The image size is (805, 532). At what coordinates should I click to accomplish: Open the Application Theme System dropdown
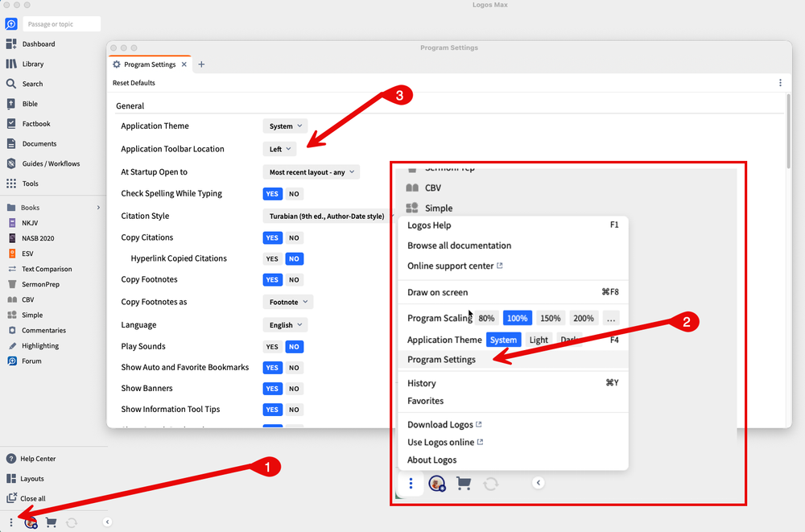[285, 126]
